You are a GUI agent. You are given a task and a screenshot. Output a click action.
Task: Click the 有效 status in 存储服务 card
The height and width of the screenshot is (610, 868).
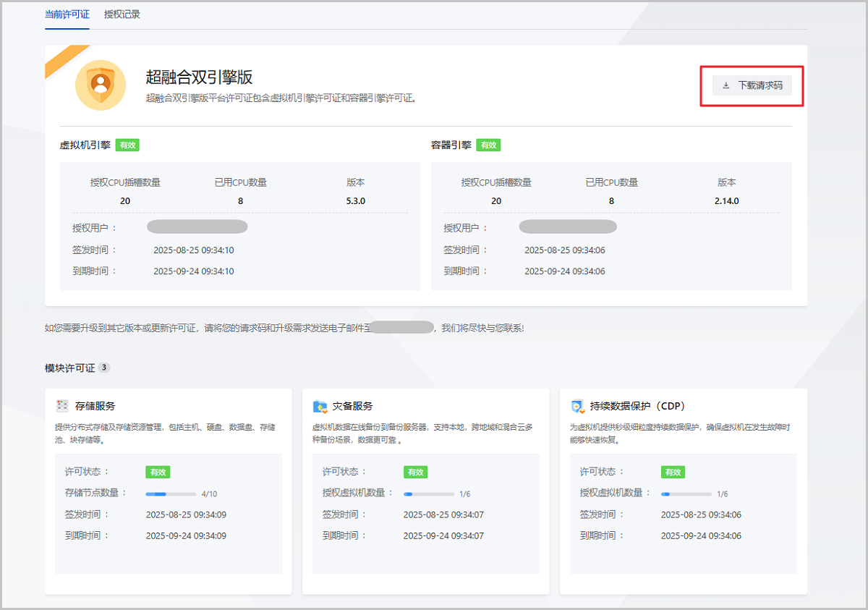pos(158,472)
